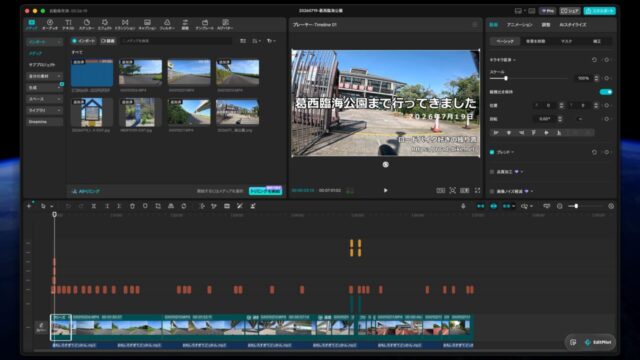Add keyframe for スケール (scale) diamond
The image size is (640, 360).
click(607, 78)
